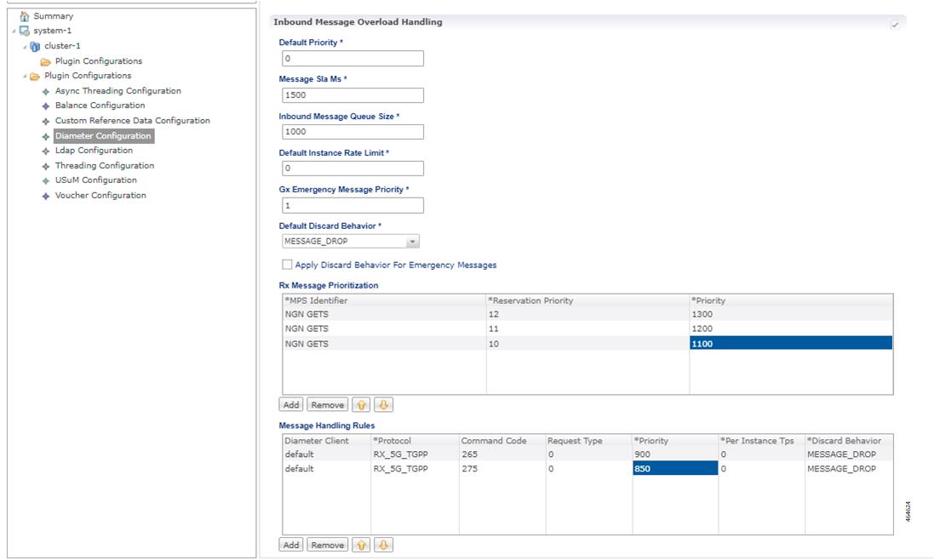The width and height of the screenshot is (934, 560).
Task: Click the cluster-1 database icon
Action: pos(35,47)
